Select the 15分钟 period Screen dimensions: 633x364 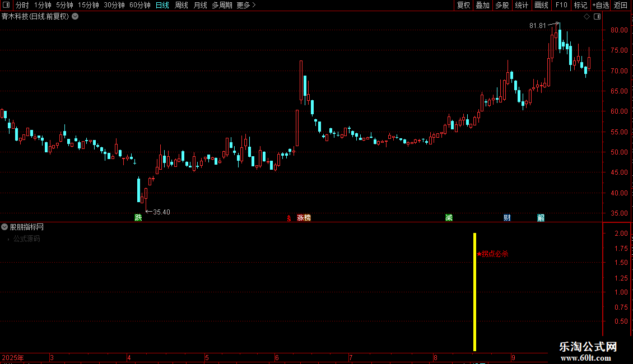(x=88, y=5)
